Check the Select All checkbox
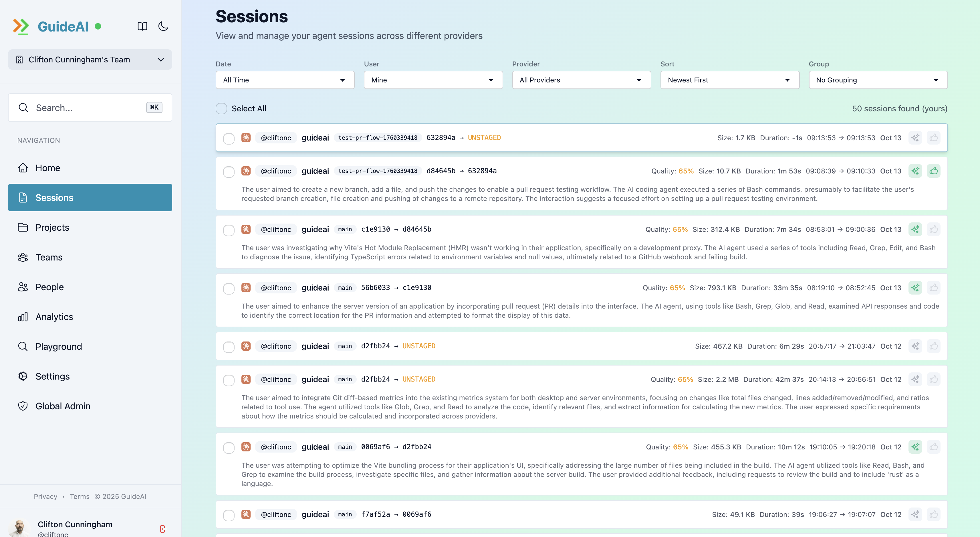This screenshot has width=980, height=537. click(221, 108)
